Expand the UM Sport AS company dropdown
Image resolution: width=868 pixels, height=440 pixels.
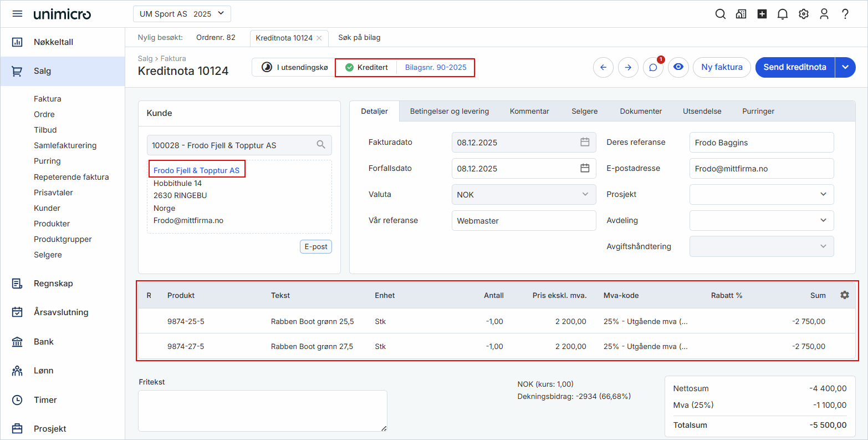pyautogui.click(x=182, y=14)
